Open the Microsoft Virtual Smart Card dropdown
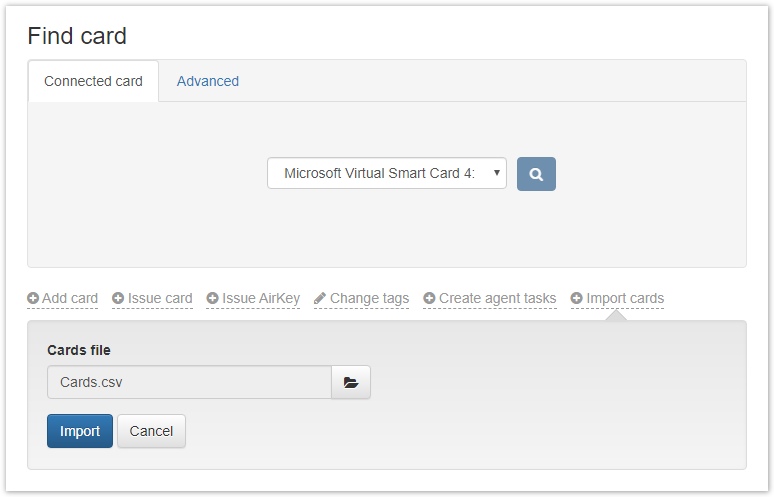This screenshot has width=774, height=497. point(386,173)
